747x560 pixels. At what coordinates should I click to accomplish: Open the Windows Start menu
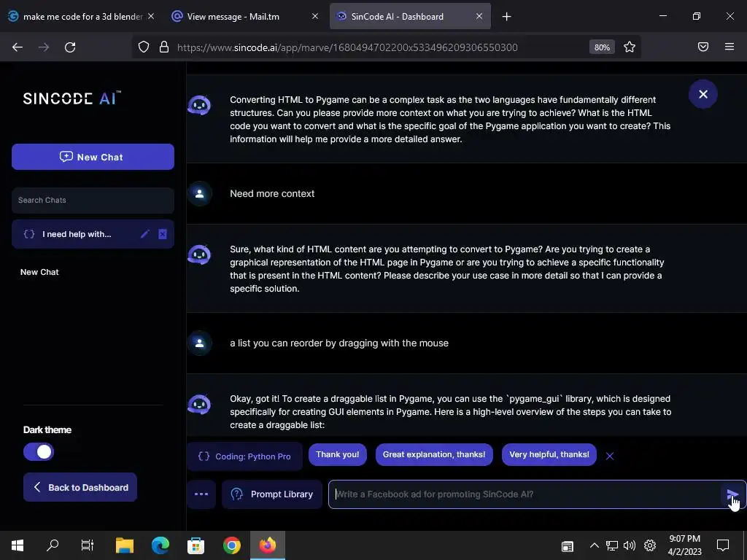(x=18, y=545)
